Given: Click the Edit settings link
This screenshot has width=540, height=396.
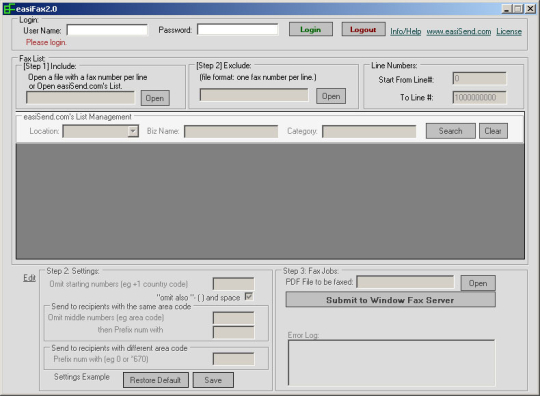Looking at the screenshot, I should click(29, 278).
